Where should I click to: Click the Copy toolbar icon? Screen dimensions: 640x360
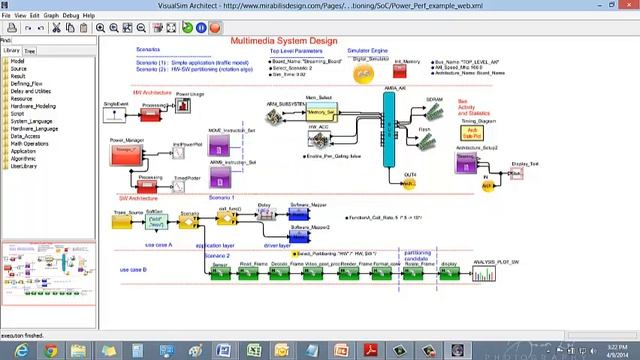point(70,28)
